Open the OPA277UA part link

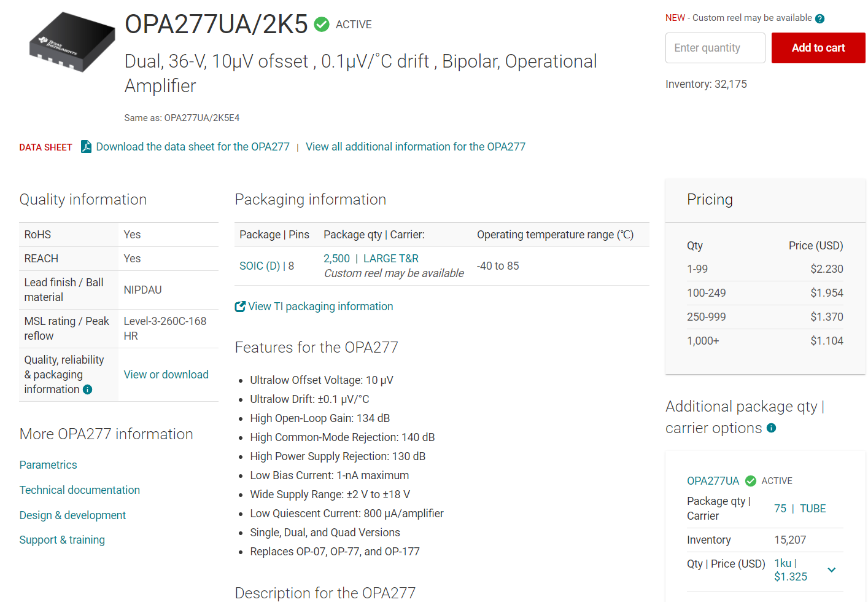pos(713,481)
